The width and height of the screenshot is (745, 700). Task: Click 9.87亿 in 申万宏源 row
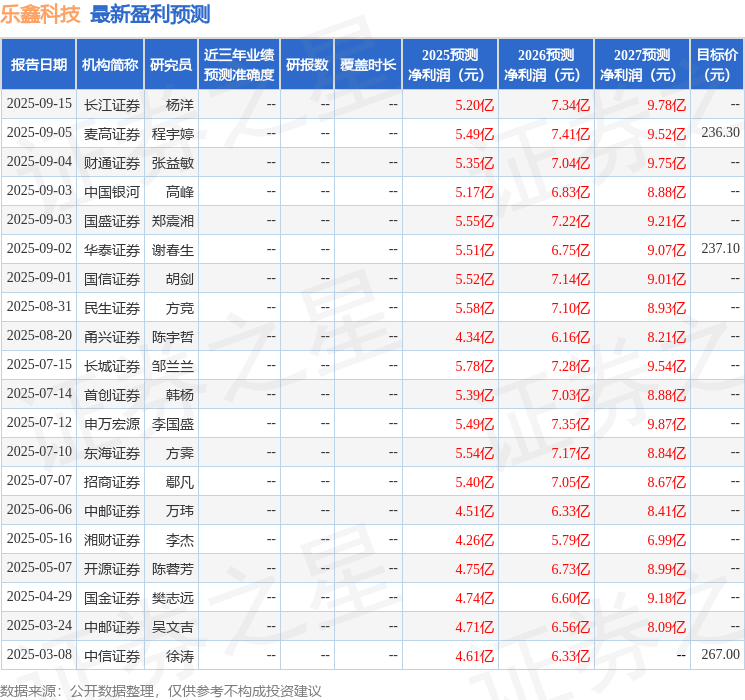pos(666,424)
